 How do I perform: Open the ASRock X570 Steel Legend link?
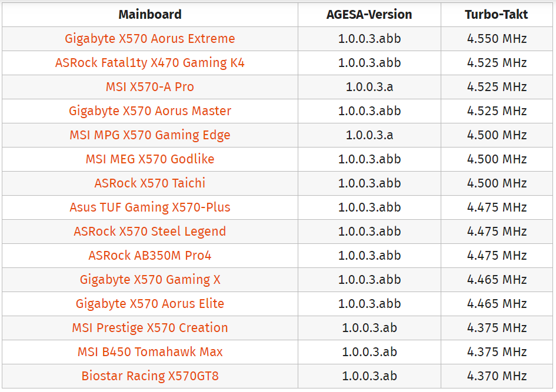pos(149,231)
